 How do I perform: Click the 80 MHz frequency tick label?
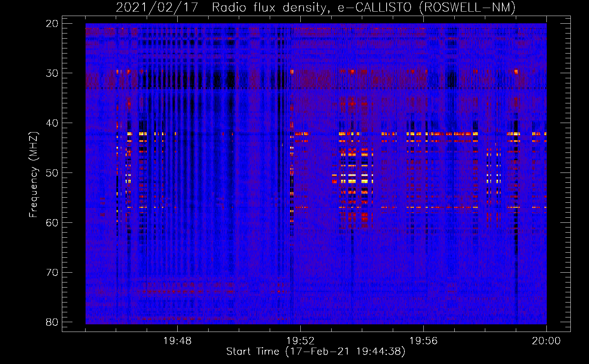pos(52,322)
